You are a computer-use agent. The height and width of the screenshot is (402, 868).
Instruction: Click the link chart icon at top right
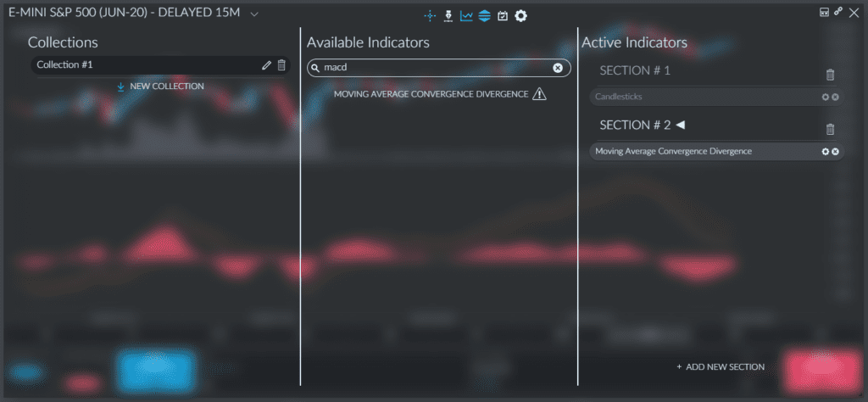(838, 11)
